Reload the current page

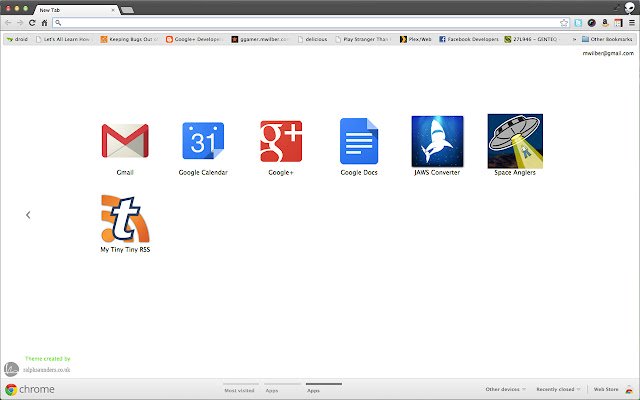pos(32,23)
